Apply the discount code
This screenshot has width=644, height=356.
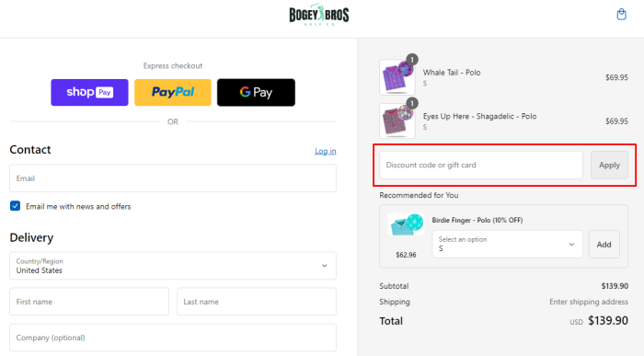609,165
